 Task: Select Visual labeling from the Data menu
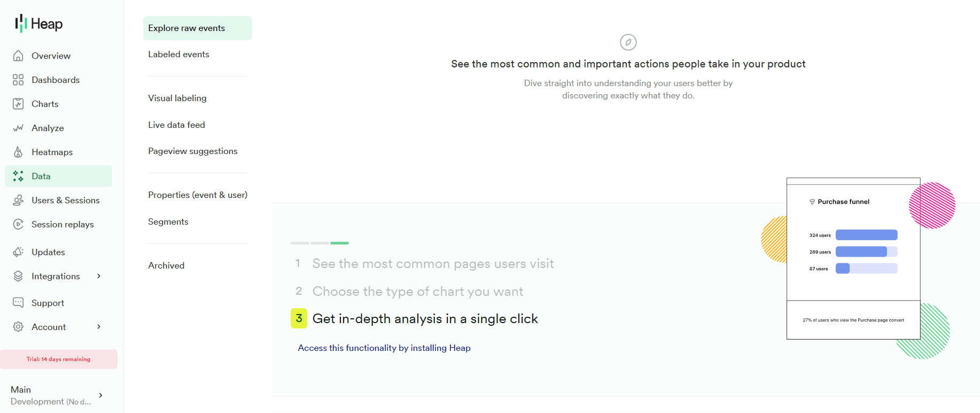177,98
